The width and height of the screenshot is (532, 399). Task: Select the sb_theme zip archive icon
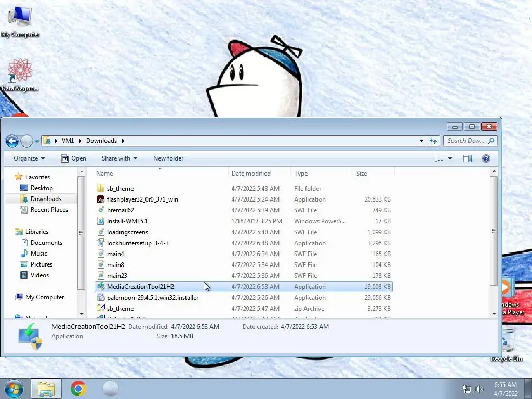click(100, 308)
